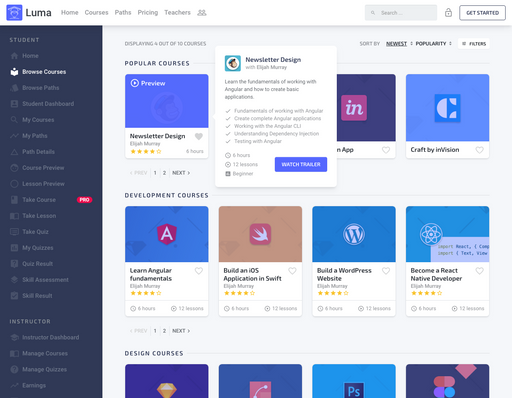Focus the Search input field
The width and height of the screenshot is (512, 398).
(401, 13)
